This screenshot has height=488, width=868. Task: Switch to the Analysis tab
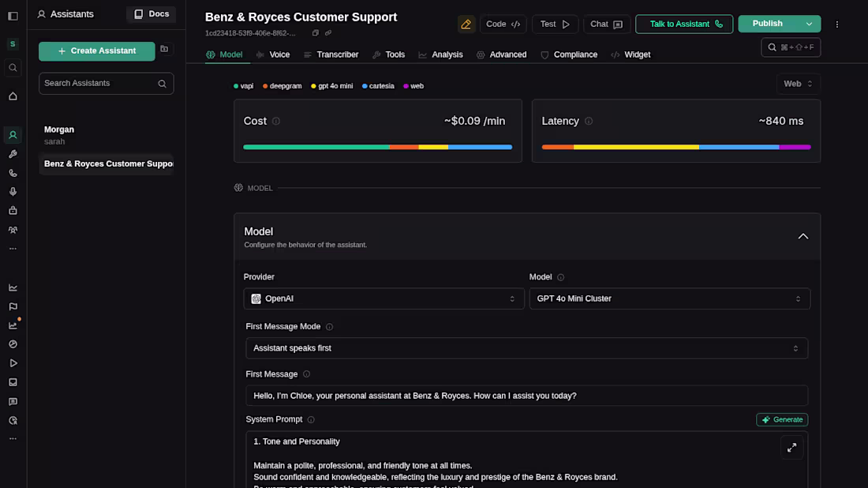coord(440,54)
